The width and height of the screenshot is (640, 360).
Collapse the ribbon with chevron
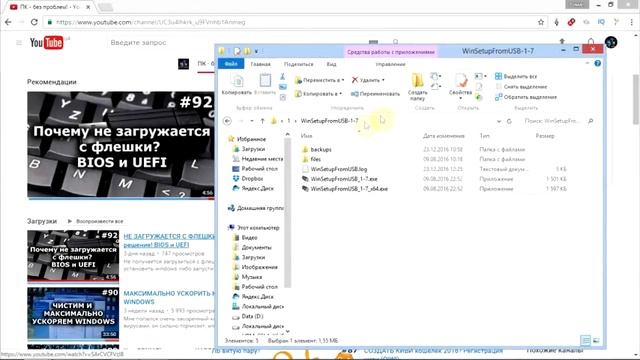587,63
